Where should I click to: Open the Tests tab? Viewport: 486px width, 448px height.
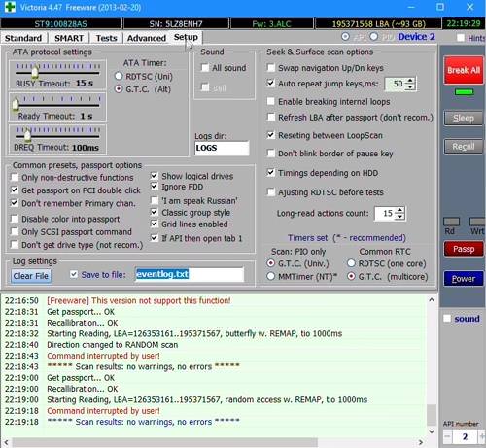pos(106,38)
